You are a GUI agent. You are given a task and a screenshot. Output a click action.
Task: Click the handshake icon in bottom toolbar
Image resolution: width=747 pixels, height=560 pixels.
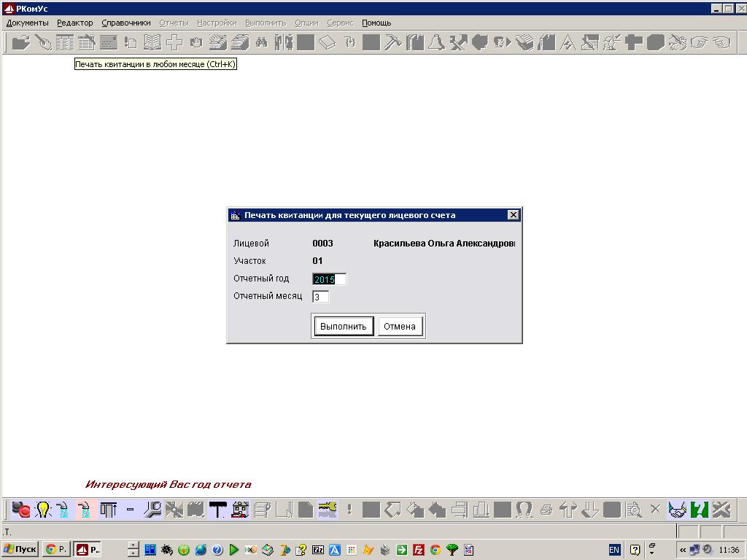[x=678, y=509]
